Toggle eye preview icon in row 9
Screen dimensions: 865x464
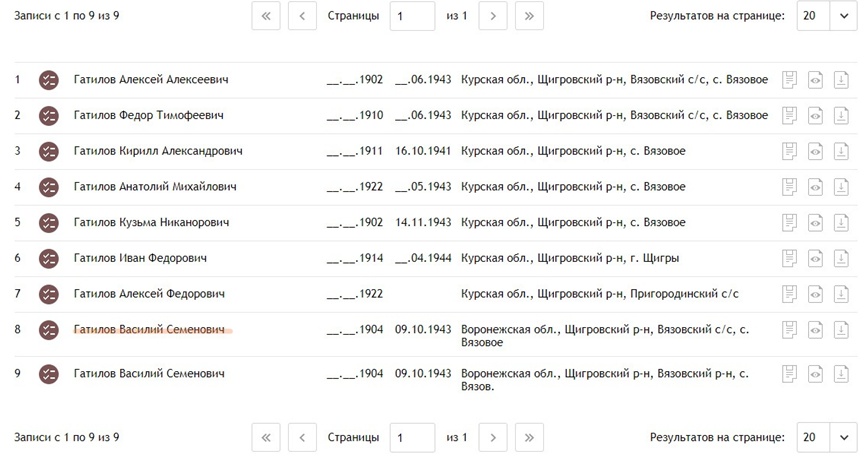pos(815,374)
